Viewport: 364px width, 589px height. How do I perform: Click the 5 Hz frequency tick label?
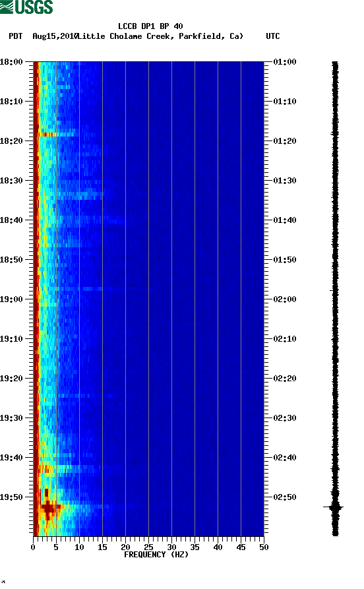(56, 547)
